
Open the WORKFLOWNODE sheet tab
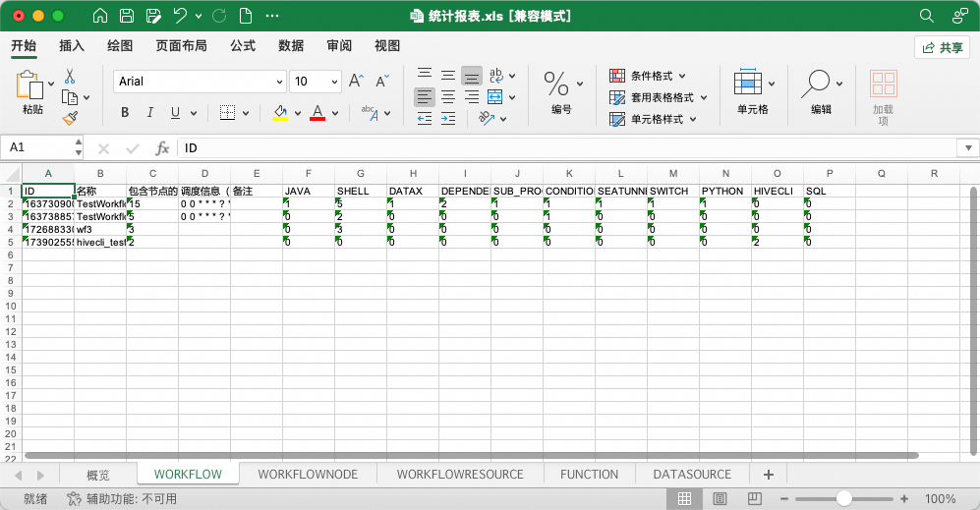point(308,475)
